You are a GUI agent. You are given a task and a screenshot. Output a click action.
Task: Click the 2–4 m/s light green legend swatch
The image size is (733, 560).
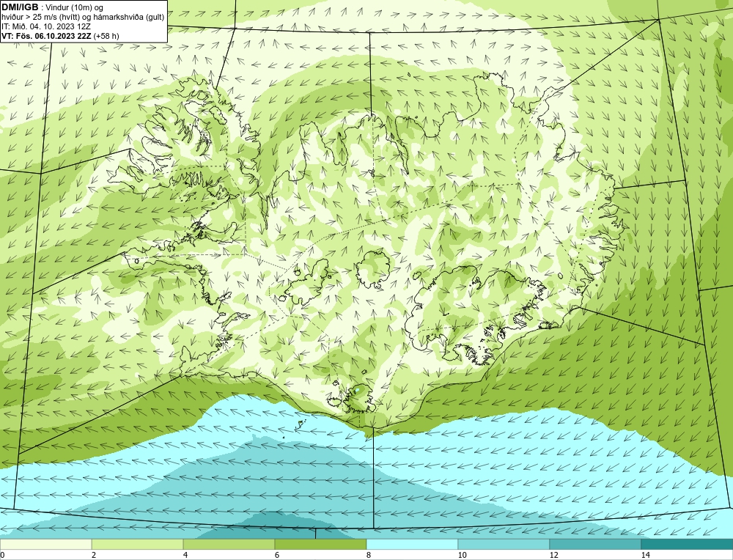(x=138, y=544)
